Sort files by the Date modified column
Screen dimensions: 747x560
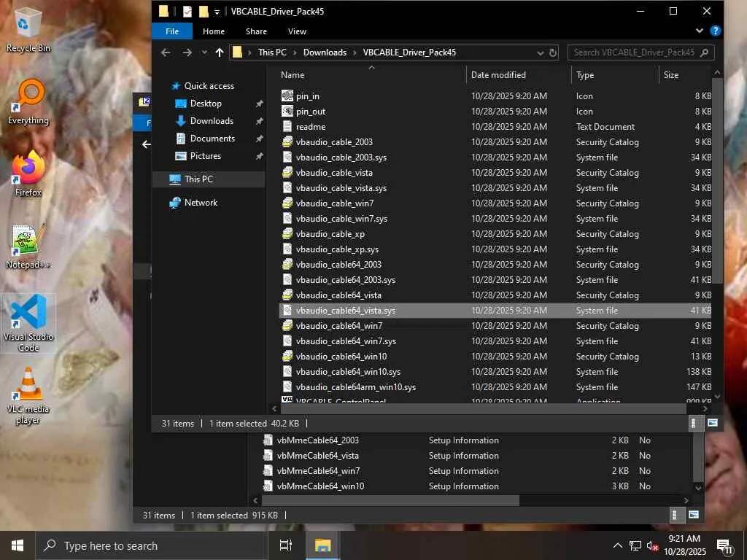pos(498,75)
